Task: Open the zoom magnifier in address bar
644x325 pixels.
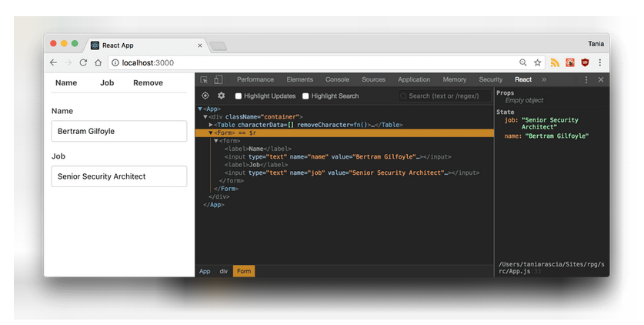Action: (x=523, y=62)
